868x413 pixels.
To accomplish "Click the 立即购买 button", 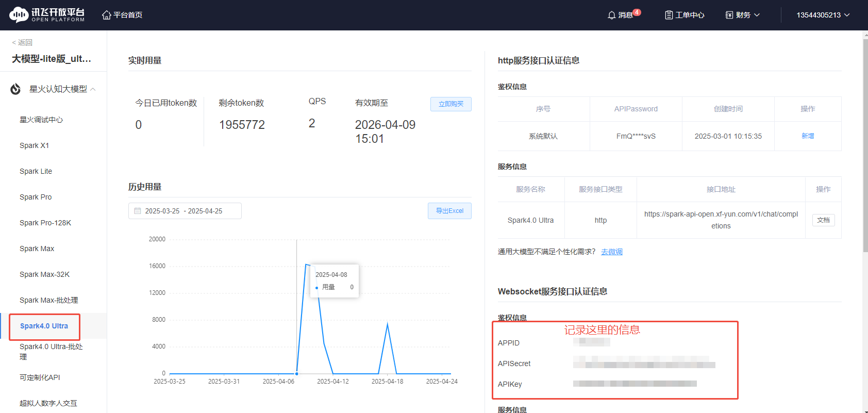I will point(451,104).
